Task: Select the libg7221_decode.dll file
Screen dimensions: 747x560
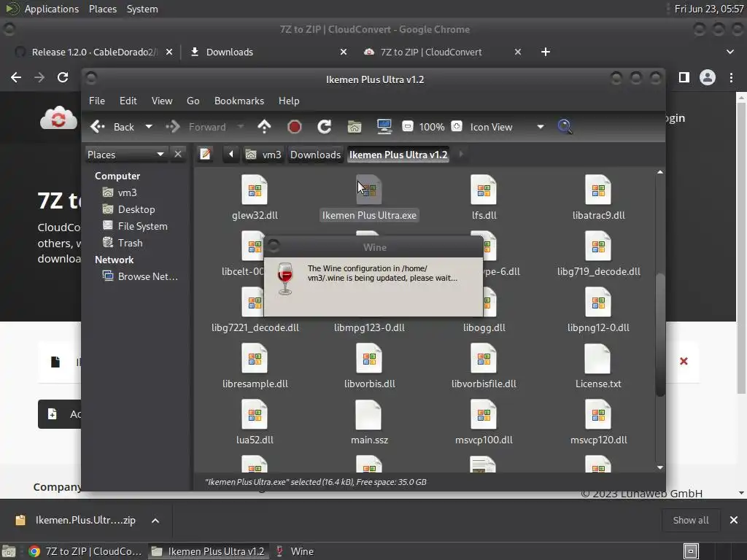Action: tap(255, 327)
